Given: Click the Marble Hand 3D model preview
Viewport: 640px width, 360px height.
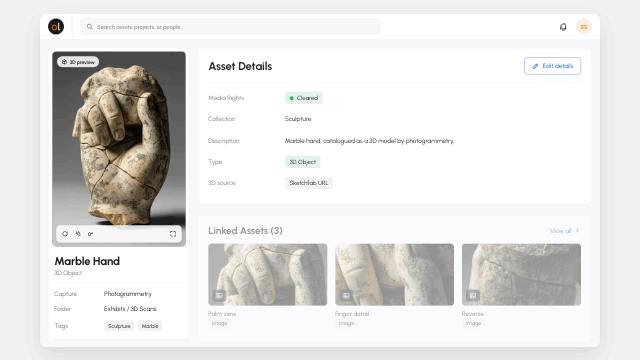Looking at the screenshot, I should click(119, 149).
